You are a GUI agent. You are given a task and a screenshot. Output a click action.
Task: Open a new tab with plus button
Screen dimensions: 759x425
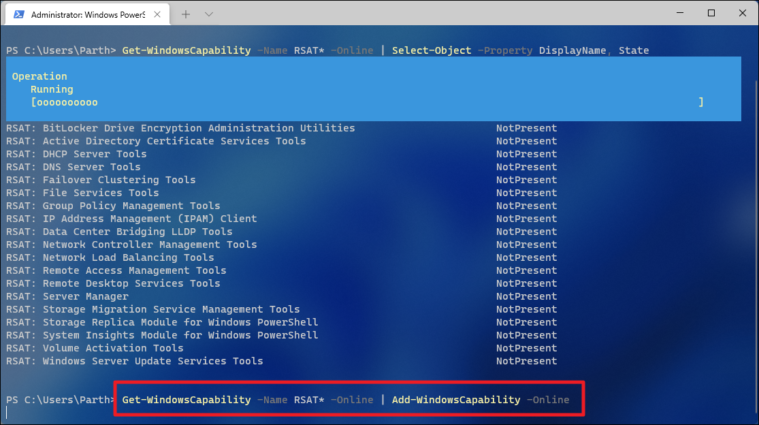click(186, 15)
